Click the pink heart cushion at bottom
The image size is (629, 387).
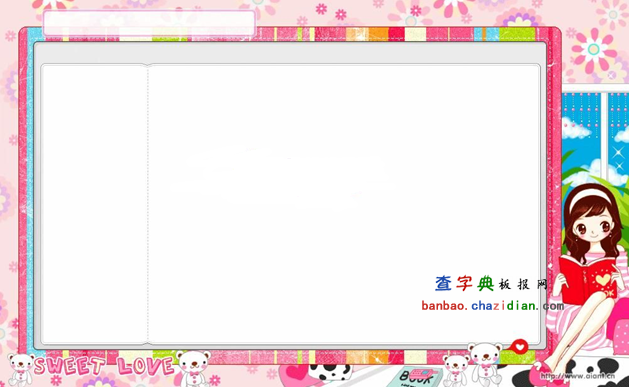pos(296,375)
